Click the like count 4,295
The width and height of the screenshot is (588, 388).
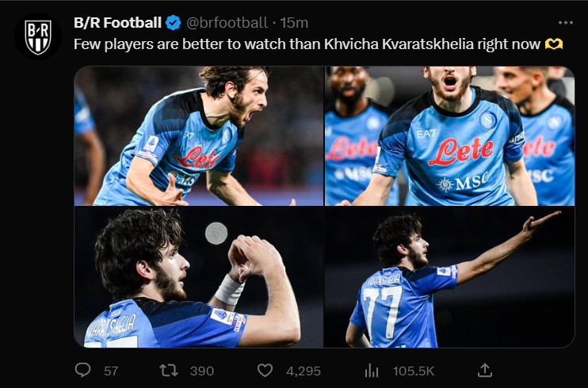coord(304,370)
